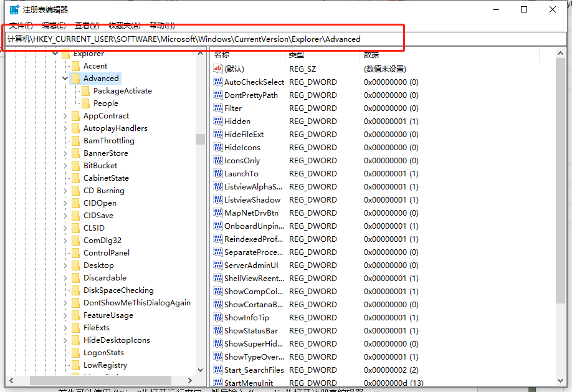Click the 类型 column header

coord(322,55)
